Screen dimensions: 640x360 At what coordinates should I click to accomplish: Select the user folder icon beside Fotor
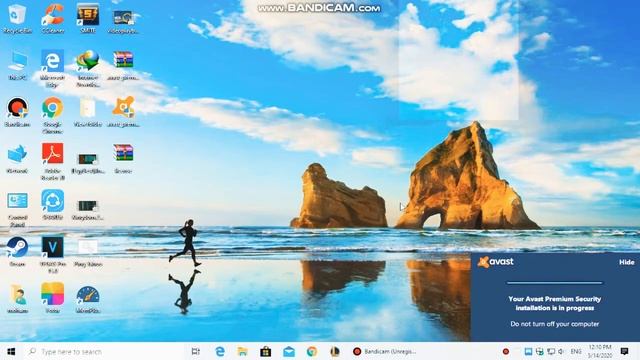(17, 298)
